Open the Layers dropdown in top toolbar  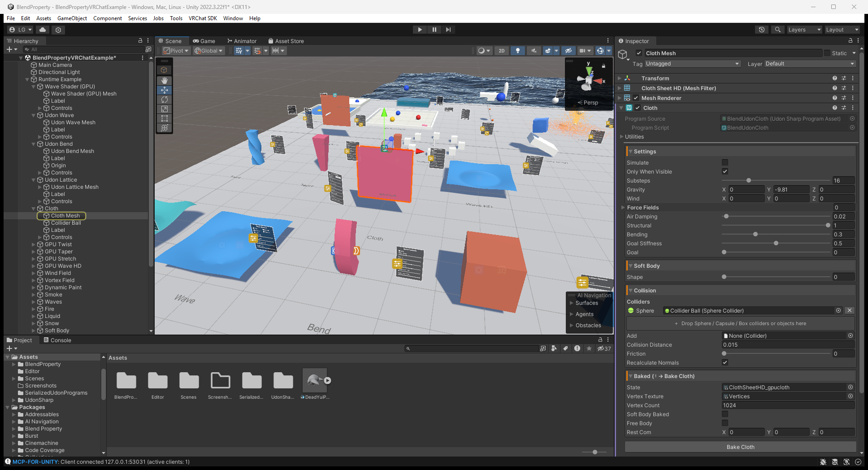coord(804,30)
